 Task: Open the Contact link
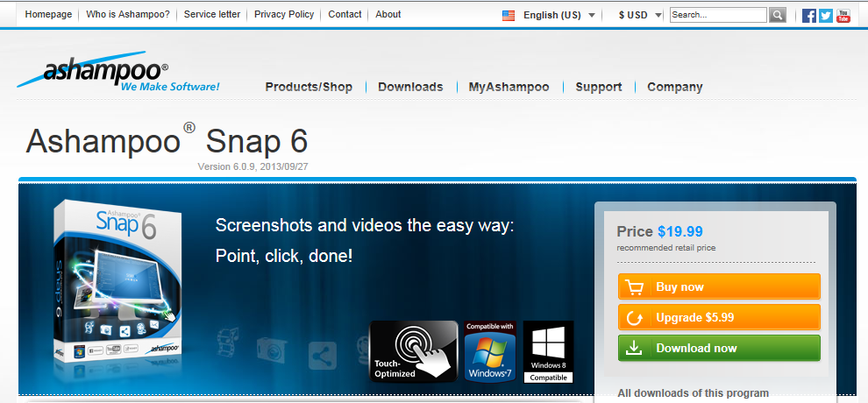(x=345, y=14)
